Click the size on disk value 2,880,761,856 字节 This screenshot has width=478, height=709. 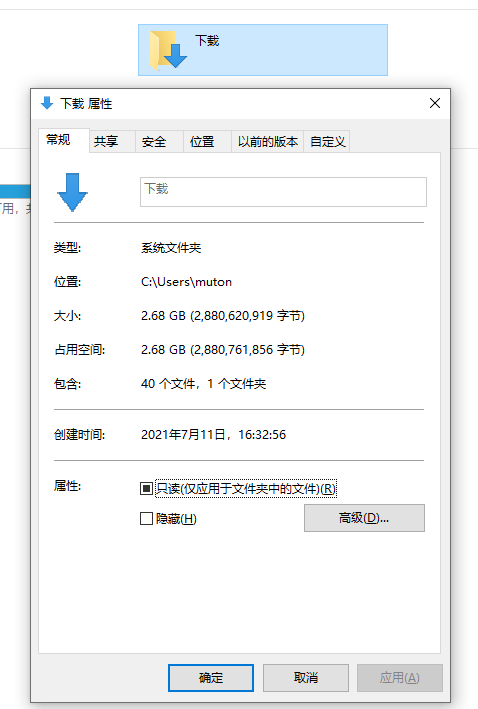[x=247, y=350]
